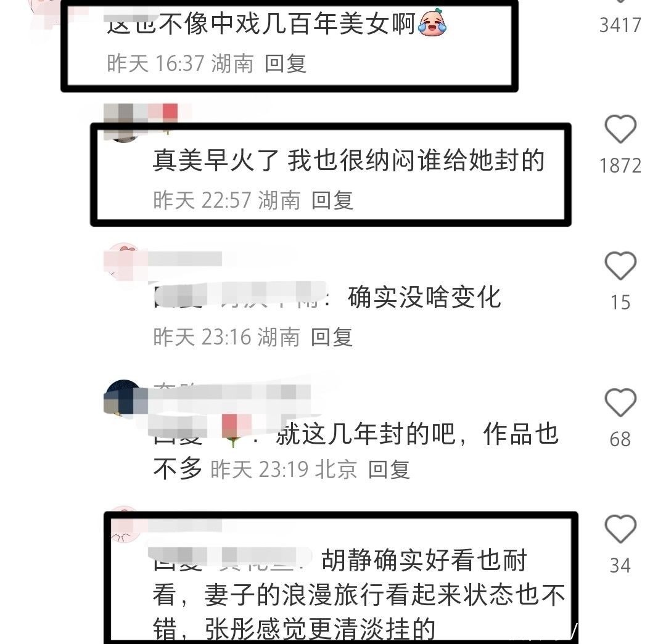Reply to the 23:16 湖南 comment
Viewport: 666px width, 644px height.
(x=332, y=337)
